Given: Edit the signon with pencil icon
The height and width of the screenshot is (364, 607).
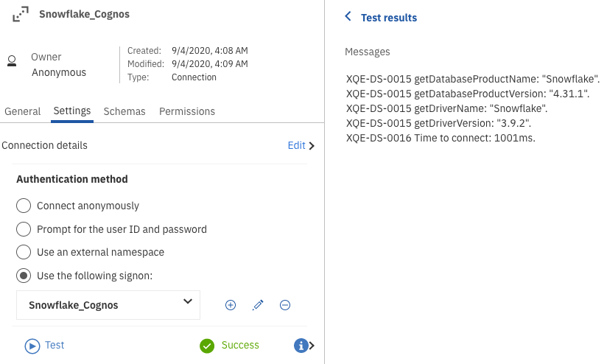Looking at the screenshot, I should click(258, 305).
